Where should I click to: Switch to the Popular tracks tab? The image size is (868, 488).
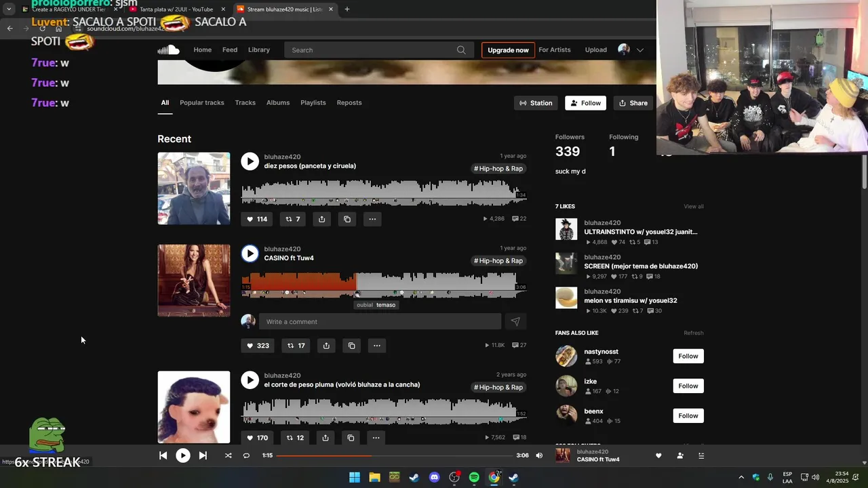coord(202,103)
